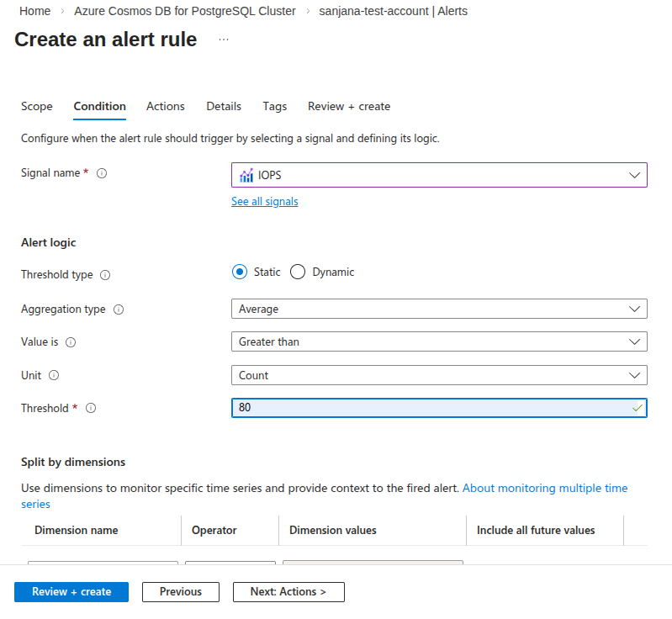Click info icon beside Aggregation type
This screenshot has height=619, width=672.
click(x=119, y=309)
